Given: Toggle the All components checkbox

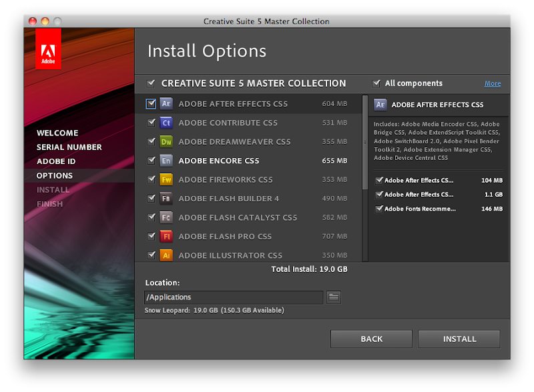Looking at the screenshot, I should pyautogui.click(x=376, y=83).
